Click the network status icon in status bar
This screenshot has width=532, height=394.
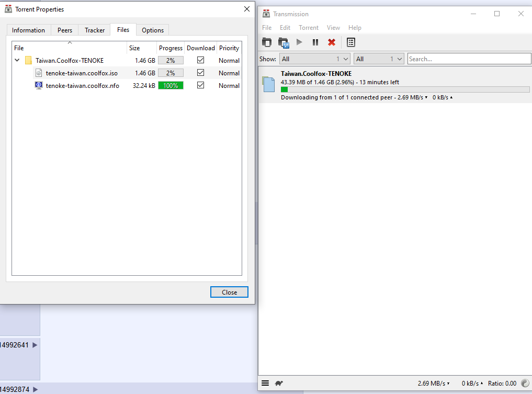[525, 383]
